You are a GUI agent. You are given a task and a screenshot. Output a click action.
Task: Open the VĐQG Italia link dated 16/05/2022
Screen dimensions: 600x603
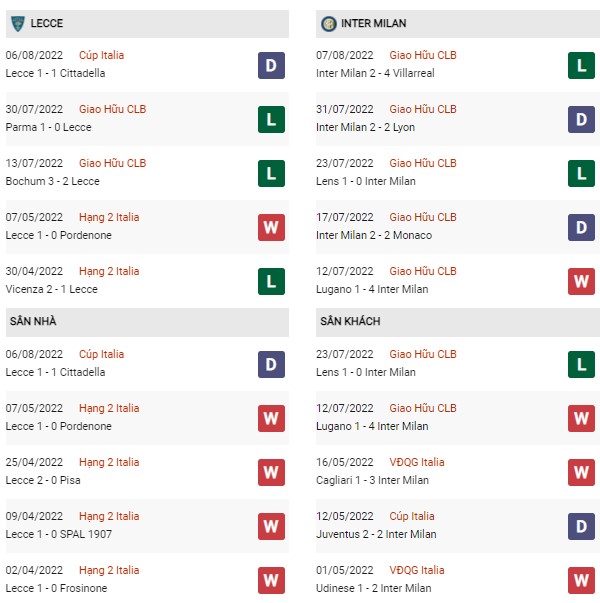[x=417, y=462]
